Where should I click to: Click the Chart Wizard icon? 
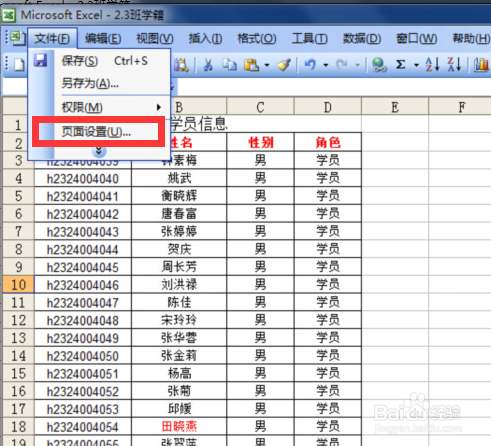[481, 64]
